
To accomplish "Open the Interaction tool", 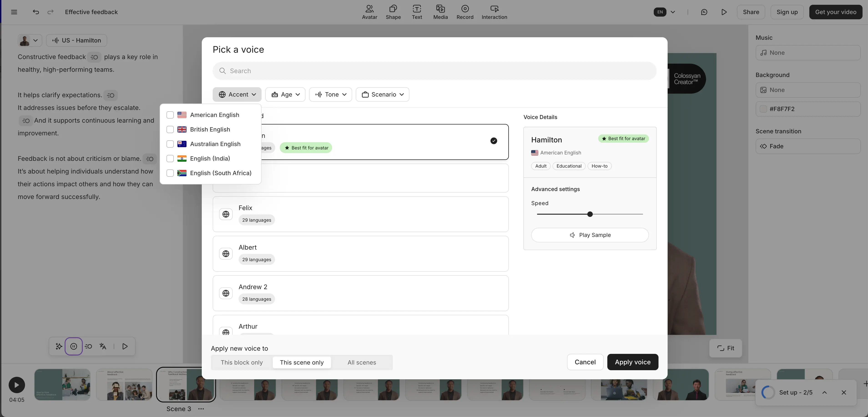I will 494,12.
